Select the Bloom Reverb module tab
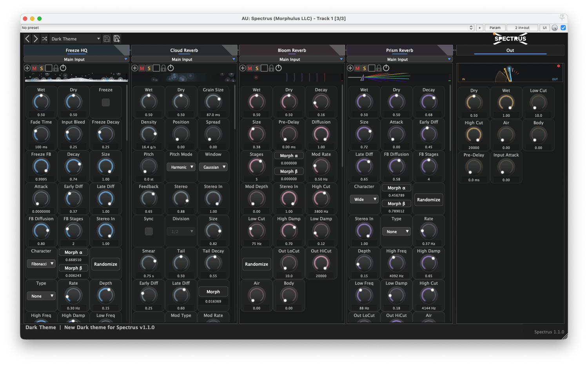 point(292,50)
